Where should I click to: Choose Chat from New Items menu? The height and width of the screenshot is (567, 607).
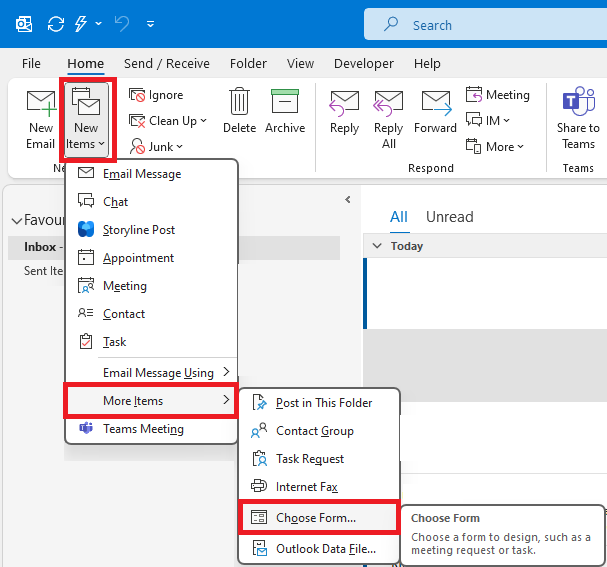point(151,202)
